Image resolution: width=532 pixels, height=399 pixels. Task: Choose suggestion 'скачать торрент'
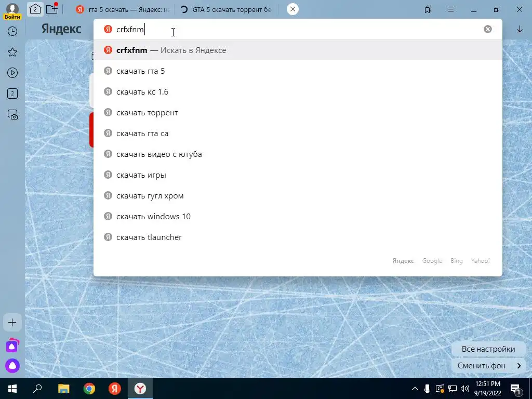click(298, 113)
